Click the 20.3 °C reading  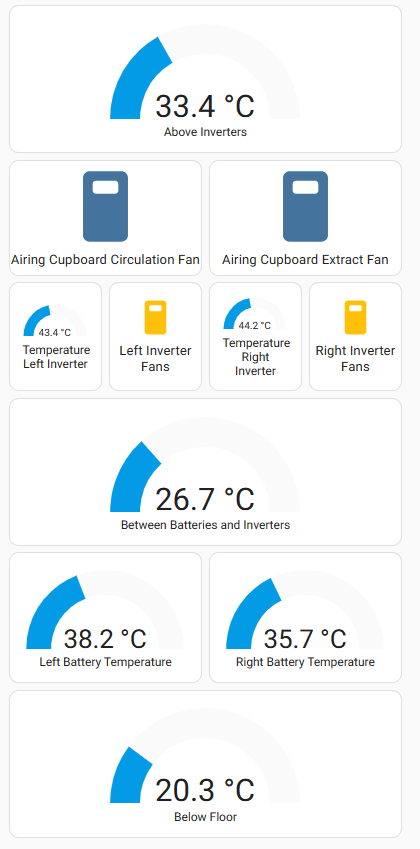pos(205,791)
